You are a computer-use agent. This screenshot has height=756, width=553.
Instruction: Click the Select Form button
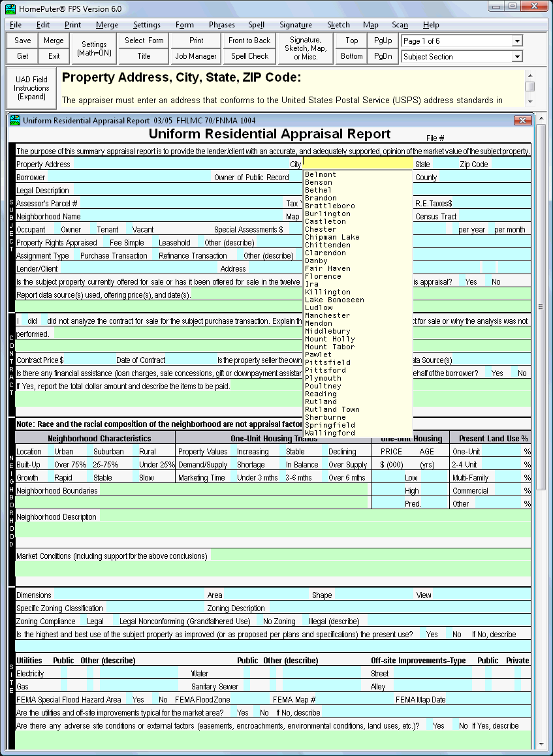pos(144,40)
